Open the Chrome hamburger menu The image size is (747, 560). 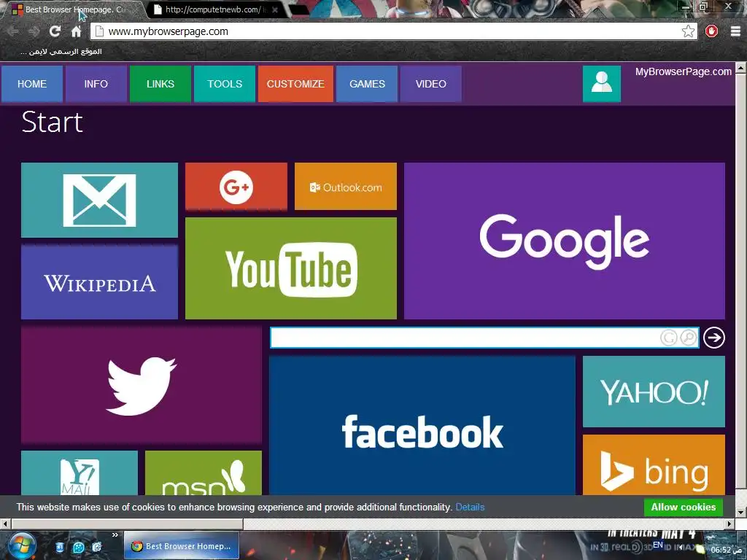735,31
